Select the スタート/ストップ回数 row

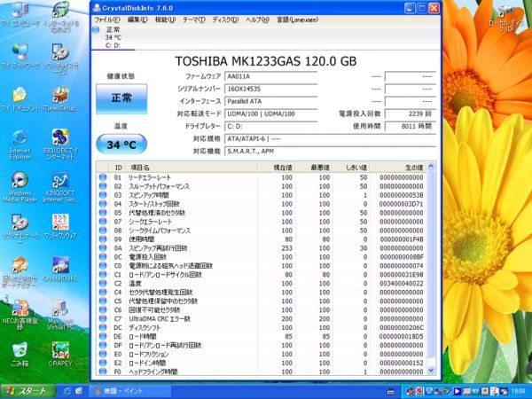point(262,204)
